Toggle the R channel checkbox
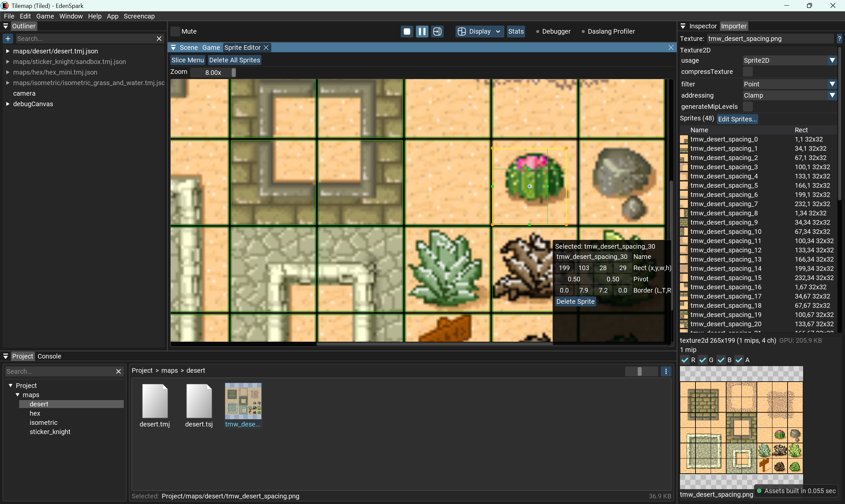This screenshot has height=504, width=845. click(x=685, y=360)
